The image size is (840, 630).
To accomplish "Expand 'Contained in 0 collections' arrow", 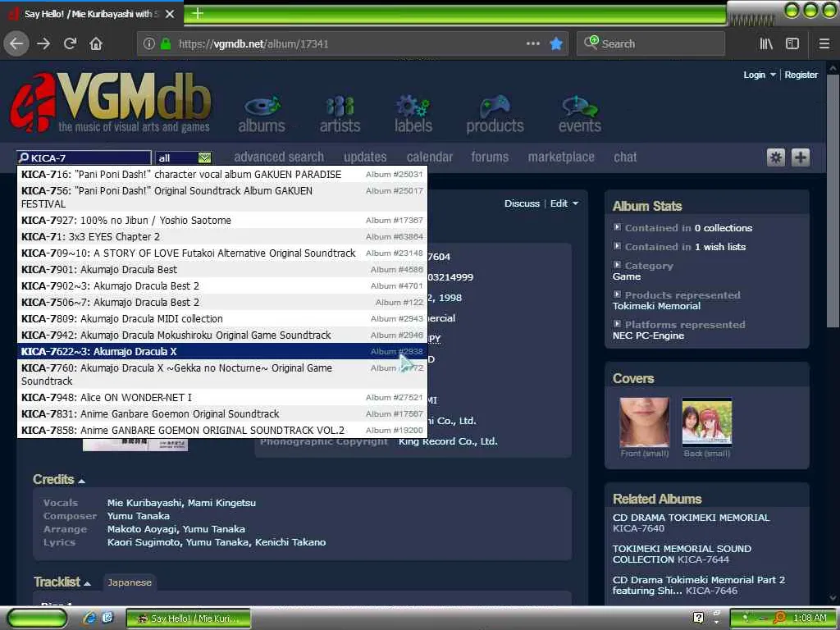I will [x=617, y=227].
